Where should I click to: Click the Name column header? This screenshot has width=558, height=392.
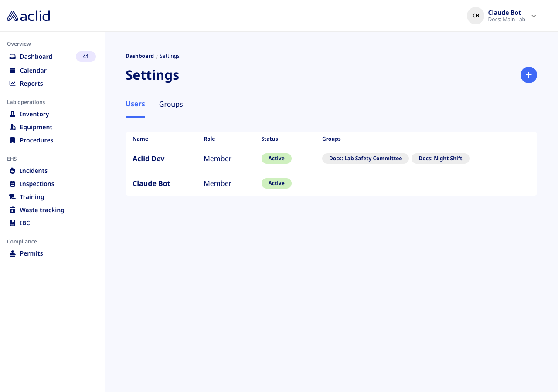pos(140,139)
